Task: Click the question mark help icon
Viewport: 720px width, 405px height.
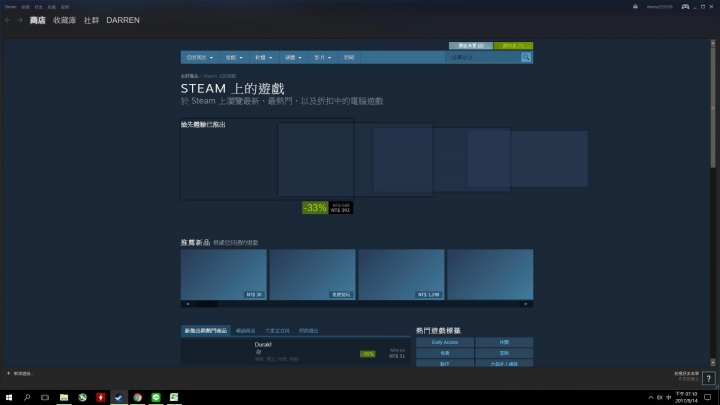Action: [709, 378]
